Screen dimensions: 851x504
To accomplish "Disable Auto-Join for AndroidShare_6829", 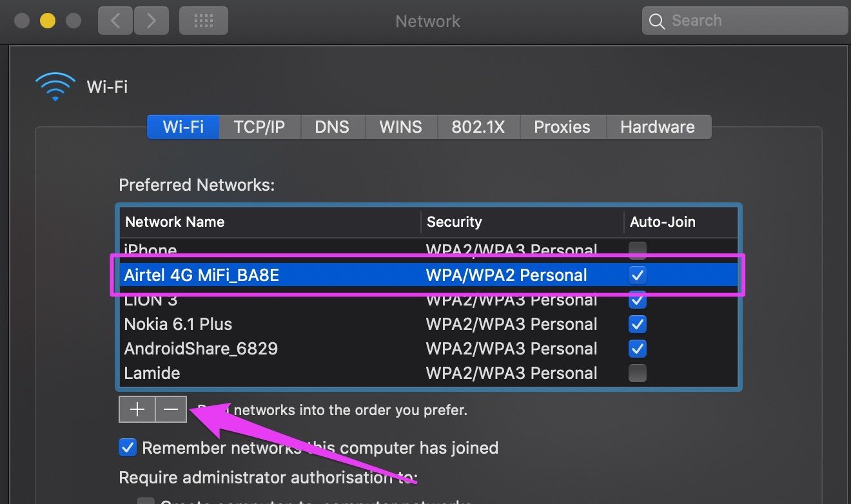I will (x=638, y=349).
